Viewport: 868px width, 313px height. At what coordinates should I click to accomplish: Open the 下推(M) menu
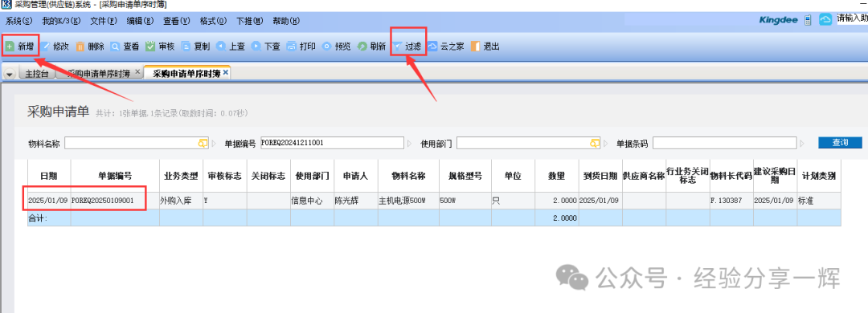(x=251, y=21)
